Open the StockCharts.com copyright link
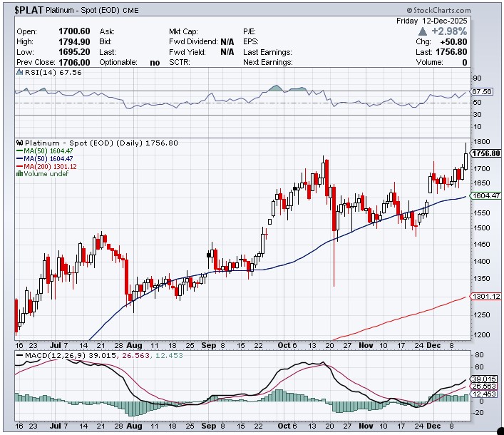 [x=438, y=11]
